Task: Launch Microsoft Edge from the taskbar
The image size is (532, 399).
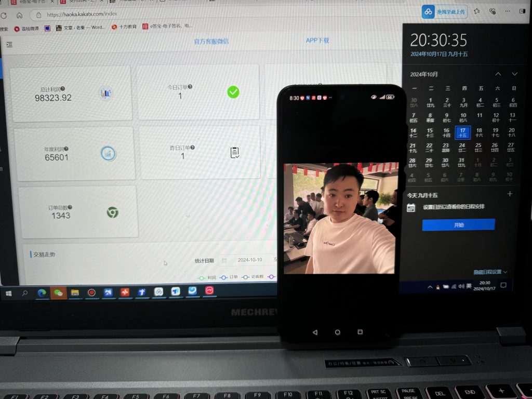Action: (42, 292)
